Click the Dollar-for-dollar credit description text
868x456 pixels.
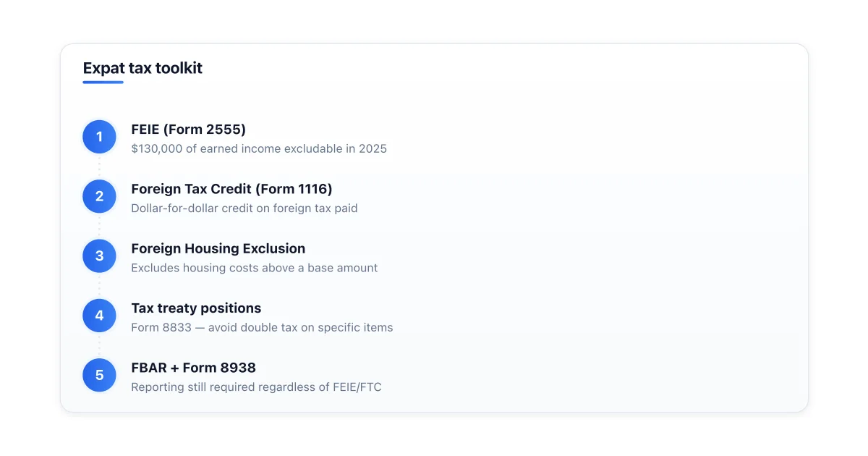[244, 208]
